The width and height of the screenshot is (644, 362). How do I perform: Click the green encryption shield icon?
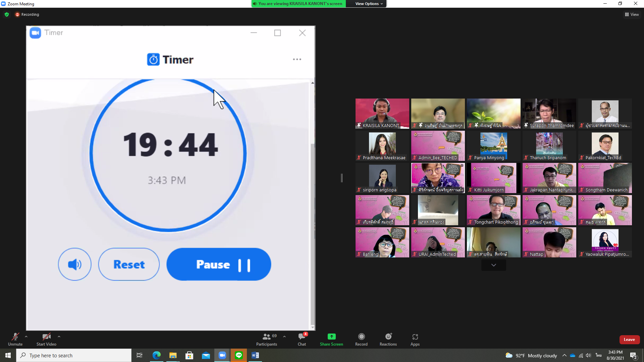pyautogui.click(x=7, y=14)
